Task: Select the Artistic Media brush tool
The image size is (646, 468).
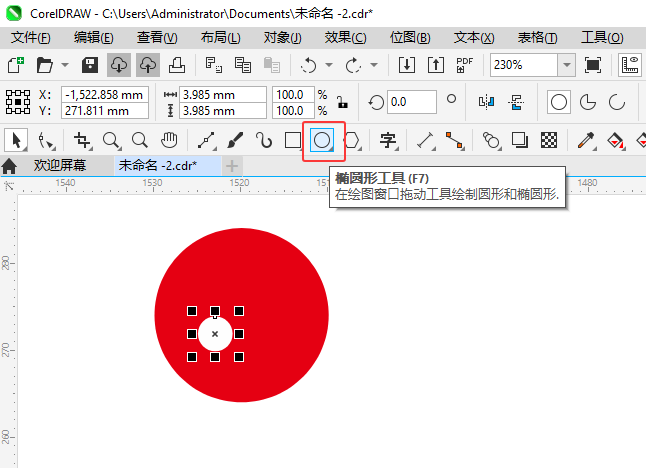Action: [x=235, y=140]
